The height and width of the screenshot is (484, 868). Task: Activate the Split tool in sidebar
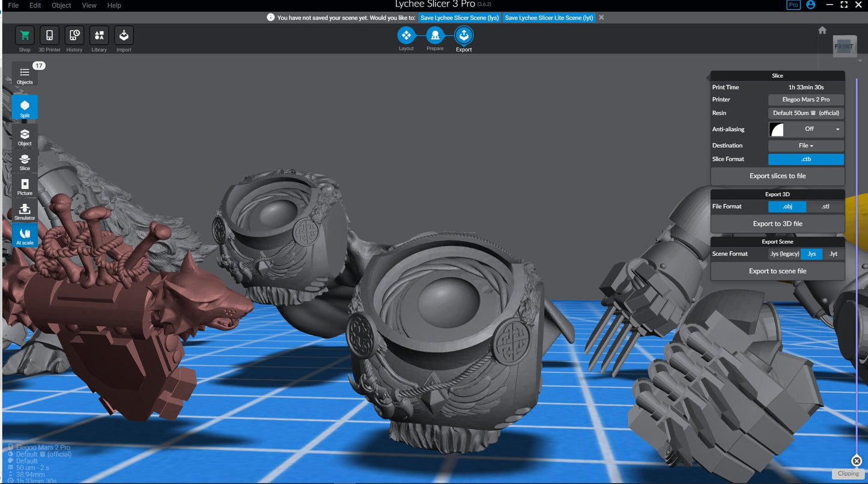[x=25, y=108]
